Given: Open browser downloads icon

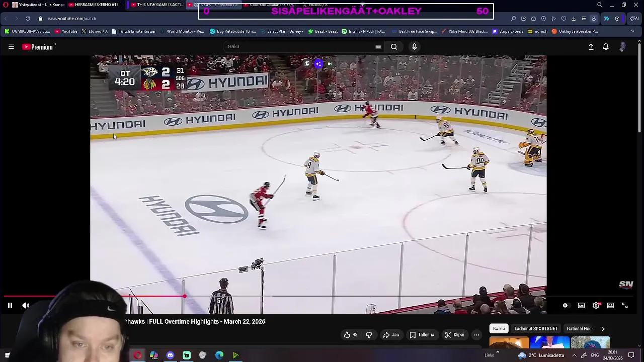Looking at the screenshot, I should point(574,19).
